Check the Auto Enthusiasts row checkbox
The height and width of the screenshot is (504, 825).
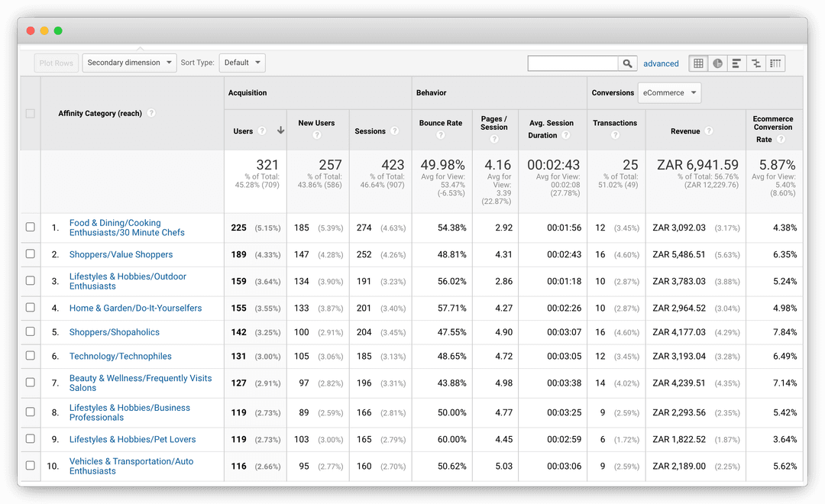30,466
